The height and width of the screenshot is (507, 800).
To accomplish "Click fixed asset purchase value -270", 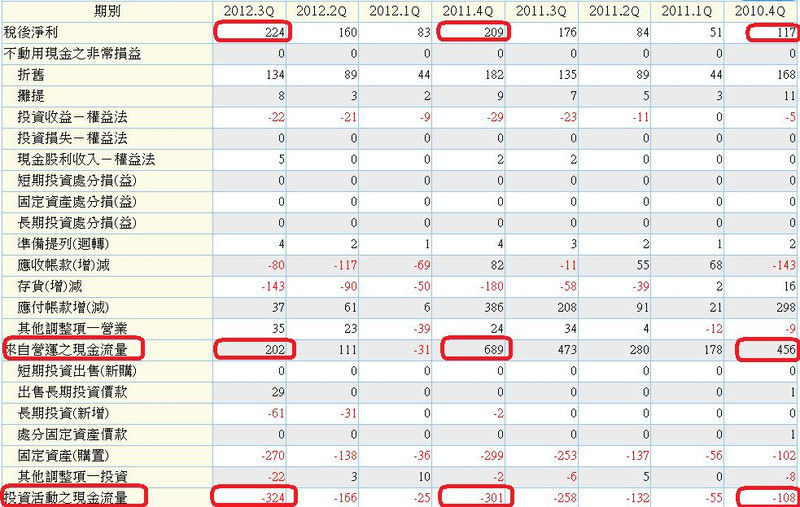I will [273, 455].
